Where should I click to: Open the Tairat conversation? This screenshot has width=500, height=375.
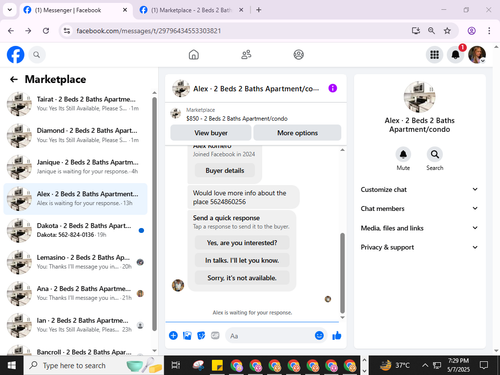(x=76, y=104)
